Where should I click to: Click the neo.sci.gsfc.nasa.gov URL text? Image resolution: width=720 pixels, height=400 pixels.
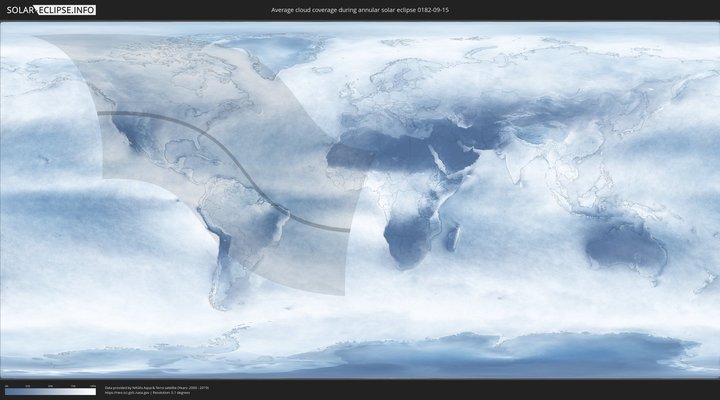point(127,393)
